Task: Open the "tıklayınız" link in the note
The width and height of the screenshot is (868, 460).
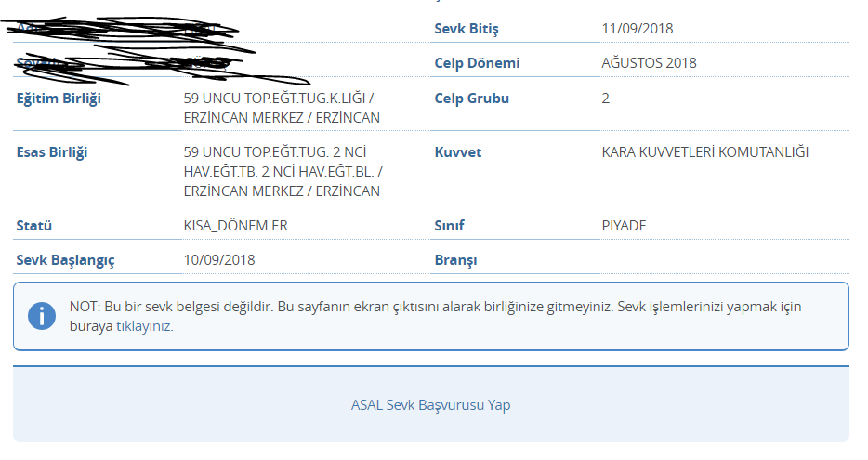Action: [144, 326]
